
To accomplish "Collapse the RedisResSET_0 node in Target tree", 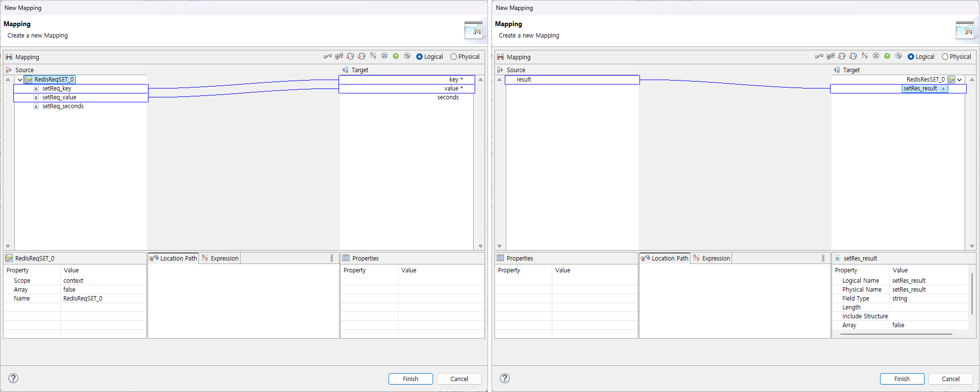I will [x=960, y=80].
